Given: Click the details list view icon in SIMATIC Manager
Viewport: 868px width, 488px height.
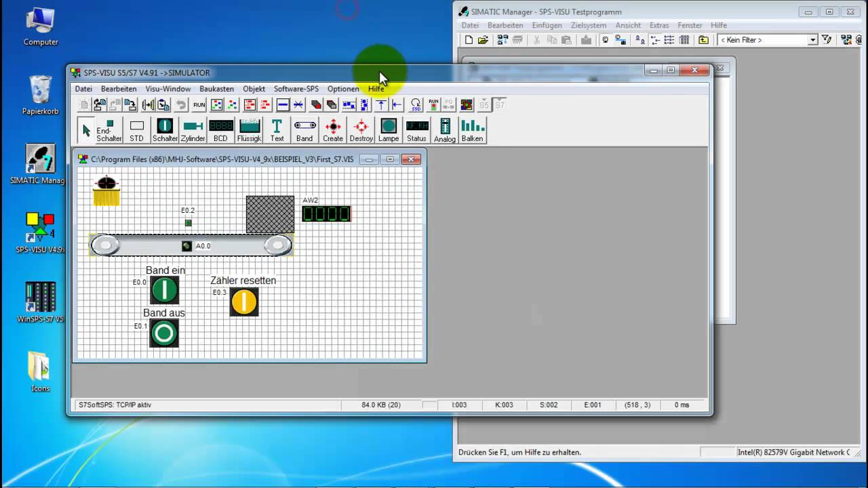Looking at the screenshot, I should 684,40.
